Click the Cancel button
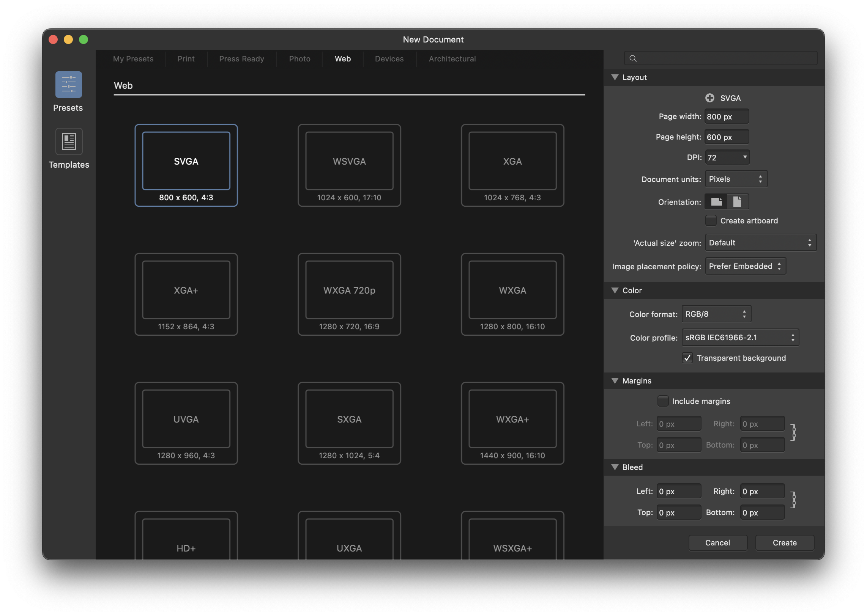The image size is (867, 616). click(717, 543)
